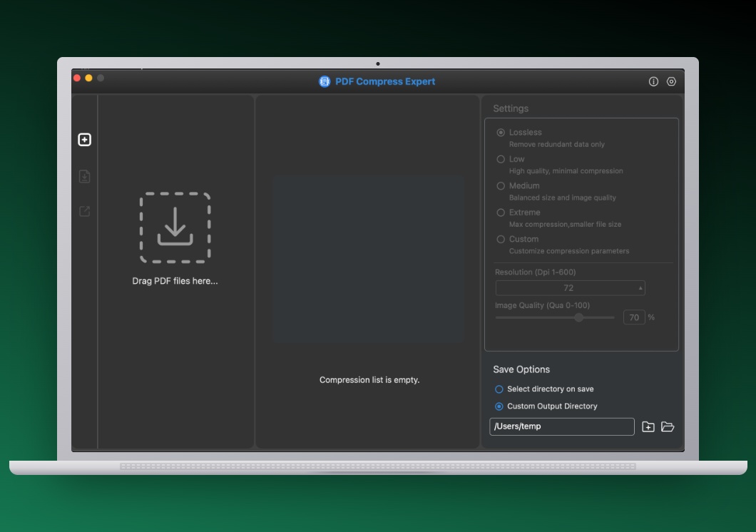Click the Resolution (Dpi 1-600) label
This screenshot has height=532, width=756.
click(x=535, y=272)
